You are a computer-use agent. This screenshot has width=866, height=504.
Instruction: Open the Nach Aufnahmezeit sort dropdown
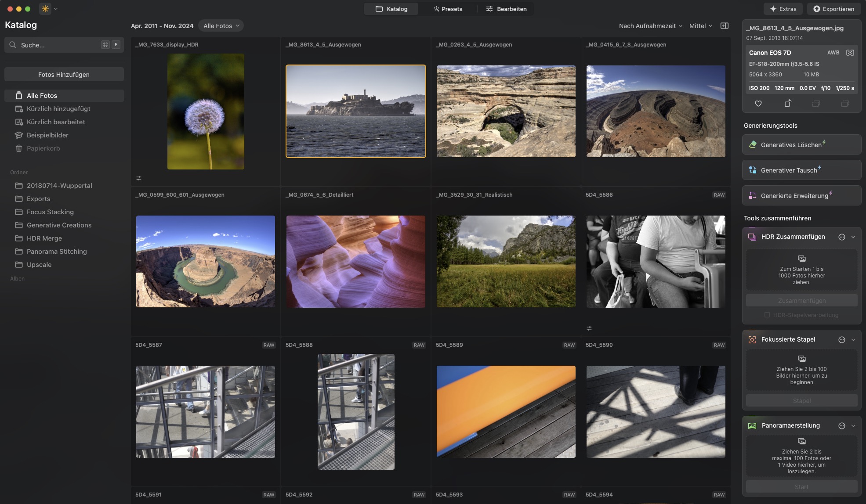point(651,26)
